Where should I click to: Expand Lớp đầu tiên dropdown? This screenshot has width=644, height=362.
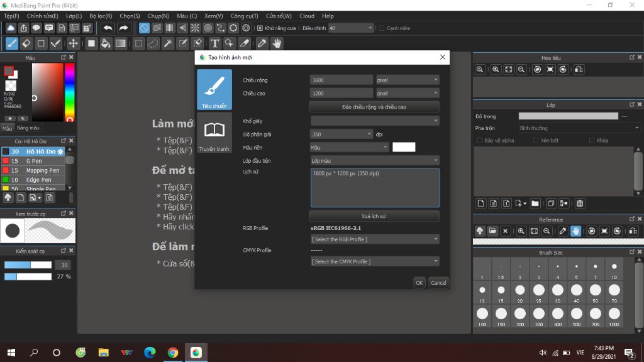(375, 160)
